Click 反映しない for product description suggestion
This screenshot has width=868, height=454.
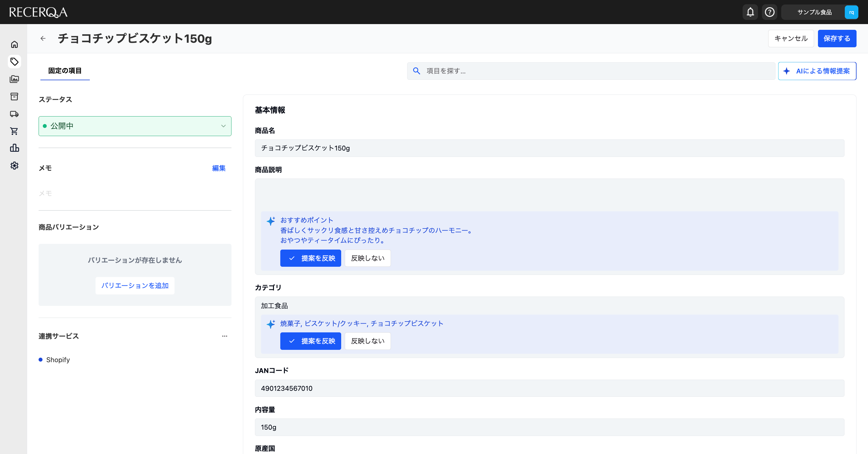point(368,258)
